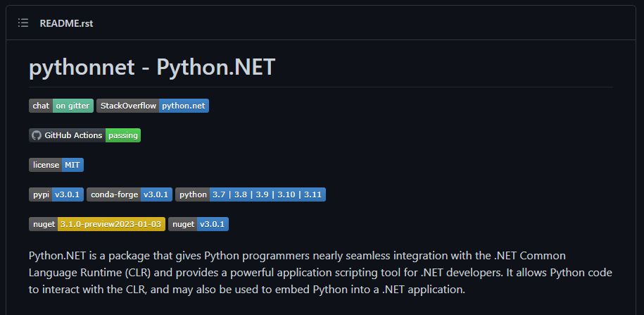Click the conda-forge v3.0.1 badge

pos(130,194)
